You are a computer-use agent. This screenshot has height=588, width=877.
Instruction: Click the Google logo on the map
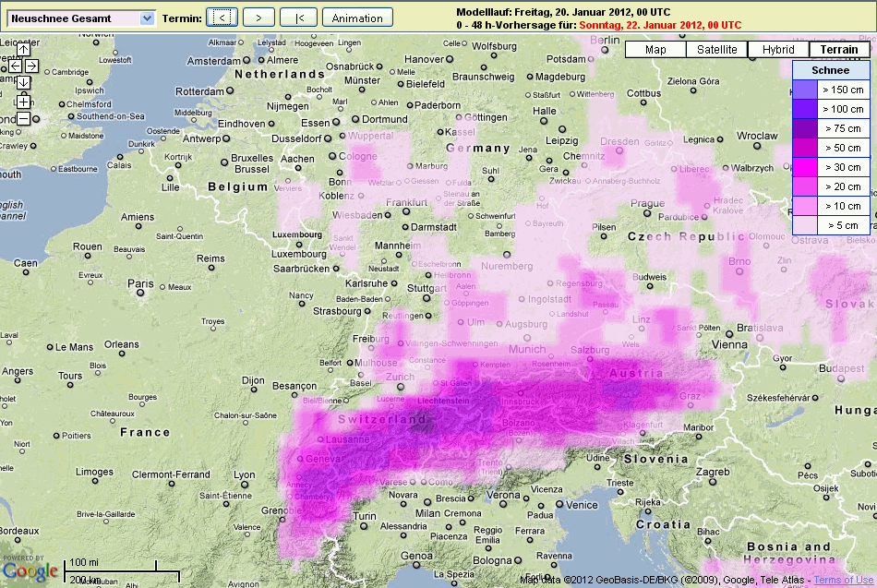pyautogui.click(x=30, y=570)
